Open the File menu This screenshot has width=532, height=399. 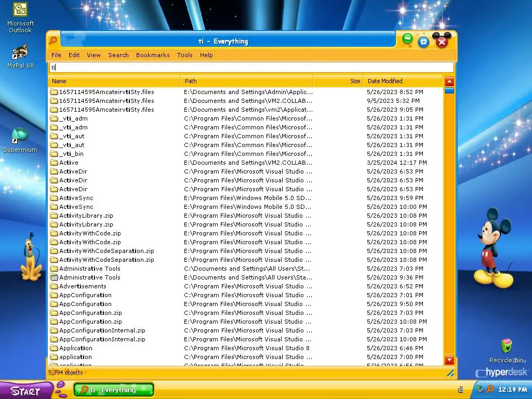click(x=56, y=55)
